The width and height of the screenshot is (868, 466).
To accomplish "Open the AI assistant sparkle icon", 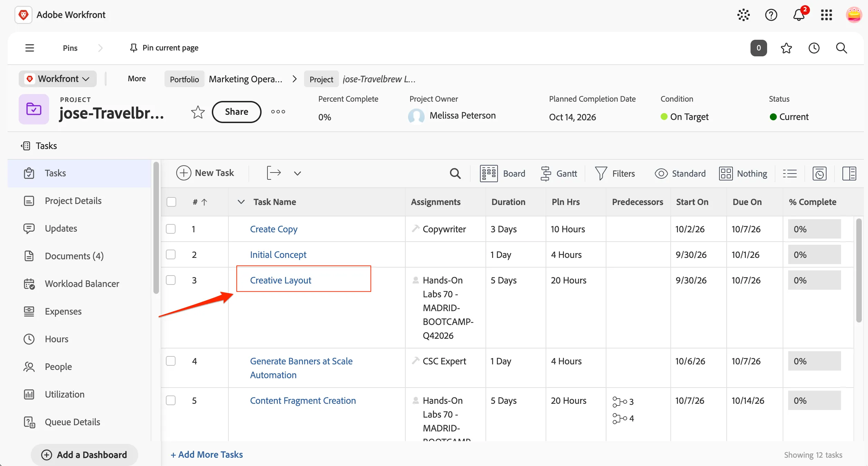I will point(743,15).
